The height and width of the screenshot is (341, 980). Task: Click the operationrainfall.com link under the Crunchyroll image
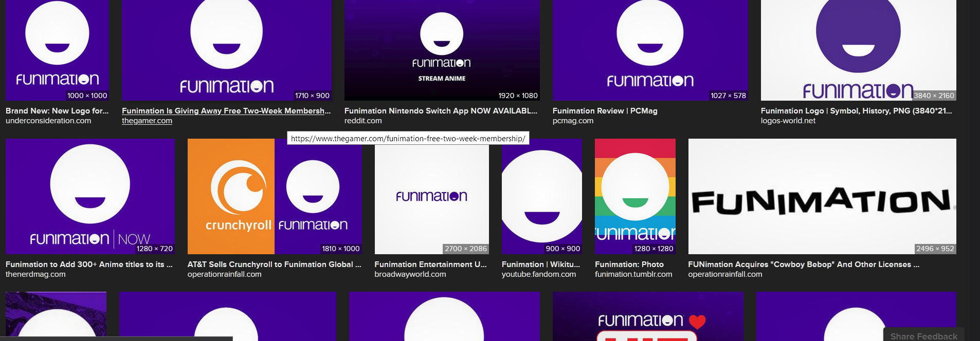224,274
